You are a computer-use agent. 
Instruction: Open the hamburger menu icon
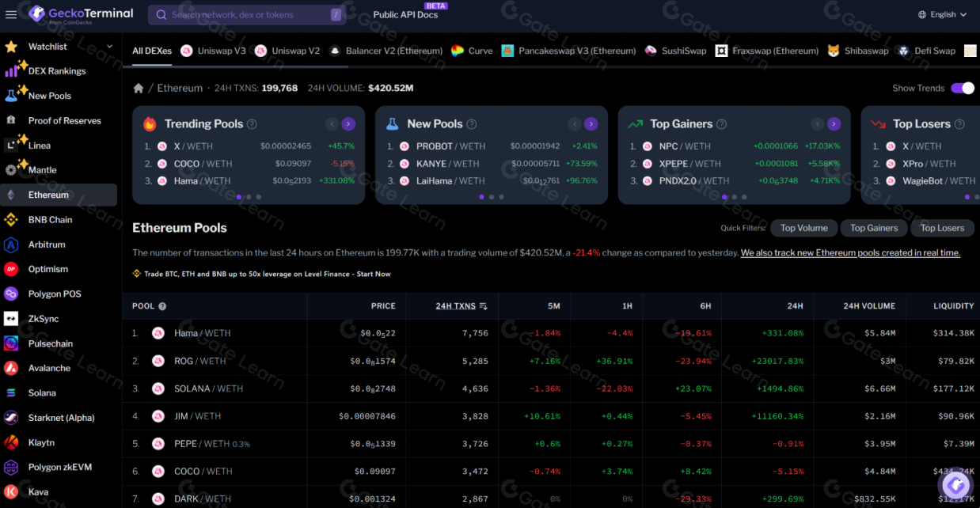(11, 14)
